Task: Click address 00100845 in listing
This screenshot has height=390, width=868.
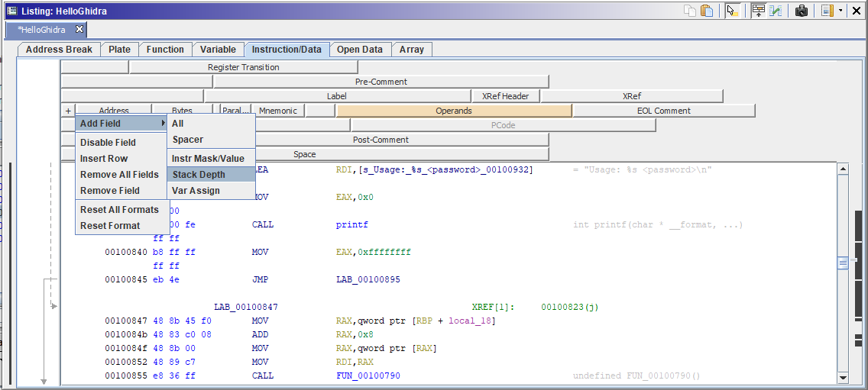Action: coord(126,279)
